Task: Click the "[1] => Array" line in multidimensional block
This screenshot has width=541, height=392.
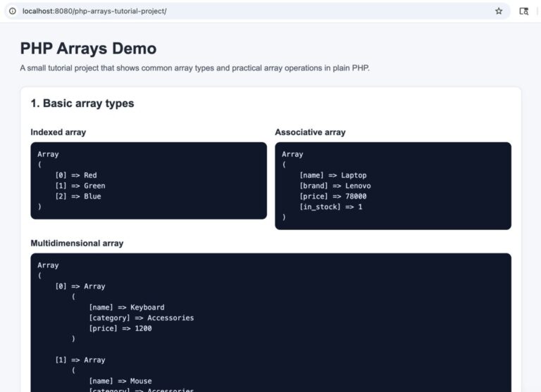Action: 80,360
